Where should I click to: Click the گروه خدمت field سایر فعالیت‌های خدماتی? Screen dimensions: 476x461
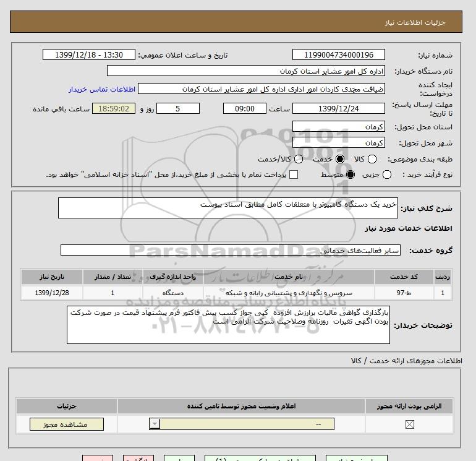click(231, 251)
